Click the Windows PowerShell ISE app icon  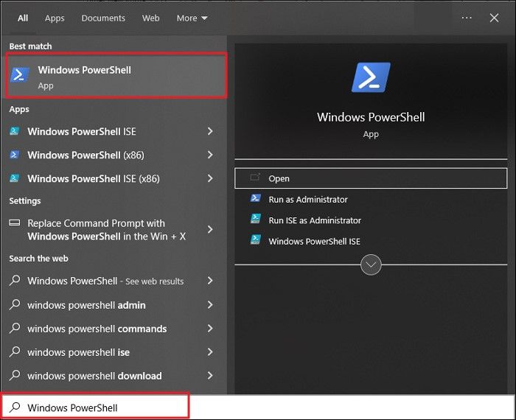click(x=15, y=131)
